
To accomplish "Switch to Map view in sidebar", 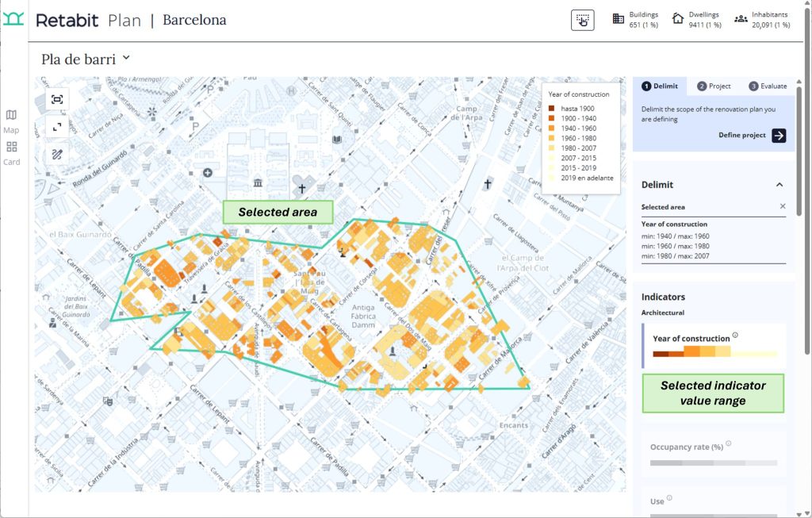I will pyautogui.click(x=11, y=121).
